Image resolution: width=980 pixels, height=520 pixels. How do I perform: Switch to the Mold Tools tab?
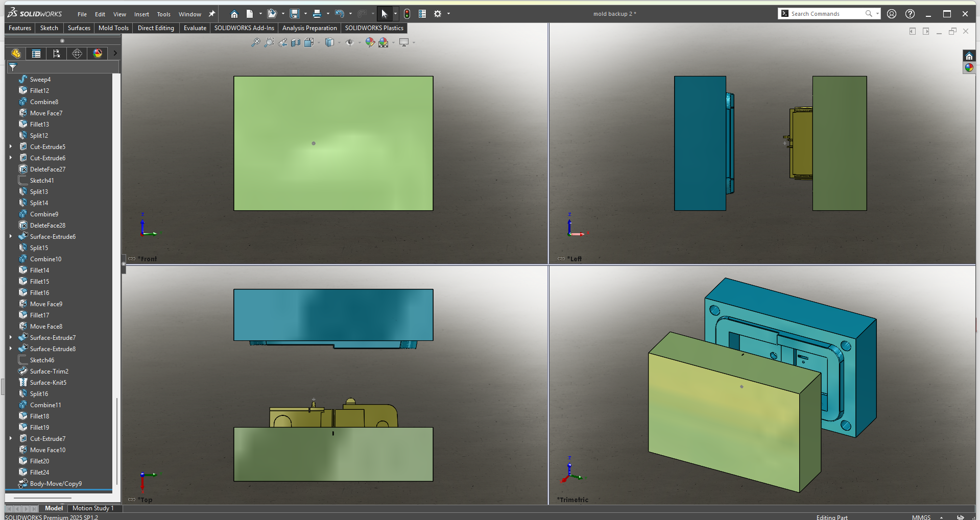[113, 28]
